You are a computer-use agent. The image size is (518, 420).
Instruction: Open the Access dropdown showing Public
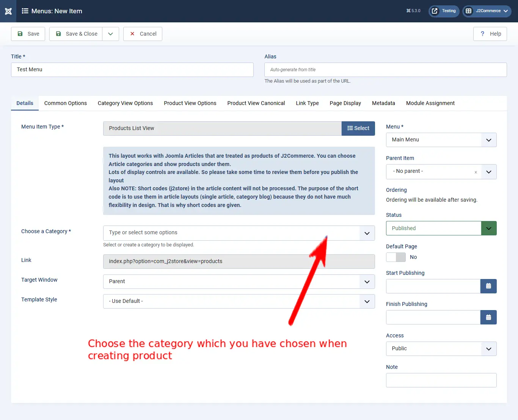[x=441, y=349]
